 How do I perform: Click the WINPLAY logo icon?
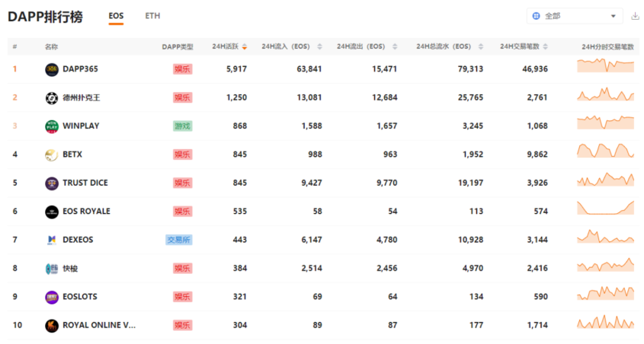coord(52,126)
